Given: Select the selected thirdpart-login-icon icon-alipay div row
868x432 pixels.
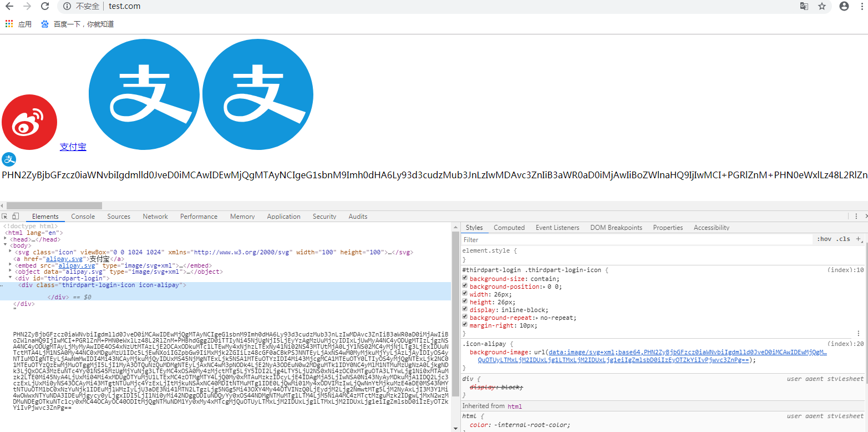Looking at the screenshot, I should pos(226,291).
